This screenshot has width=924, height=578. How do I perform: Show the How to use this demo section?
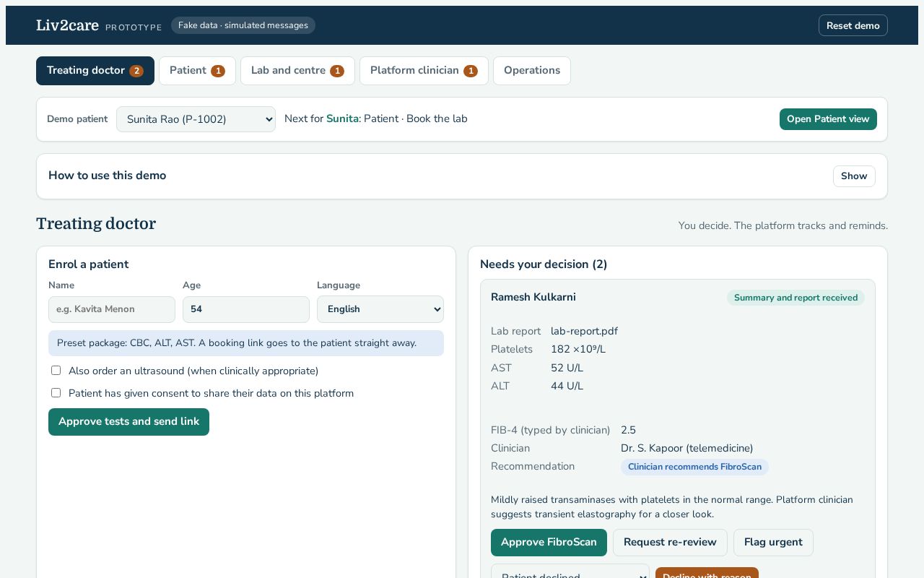tap(854, 176)
